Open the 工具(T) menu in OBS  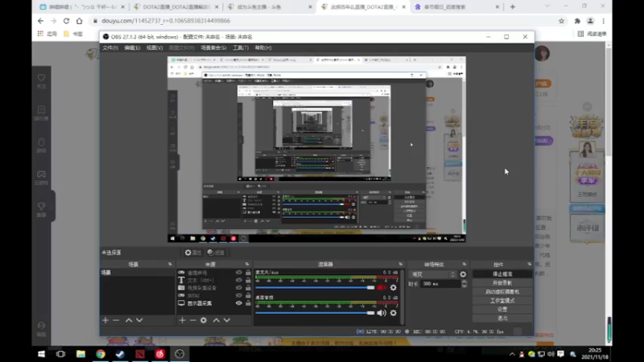tap(241, 48)
